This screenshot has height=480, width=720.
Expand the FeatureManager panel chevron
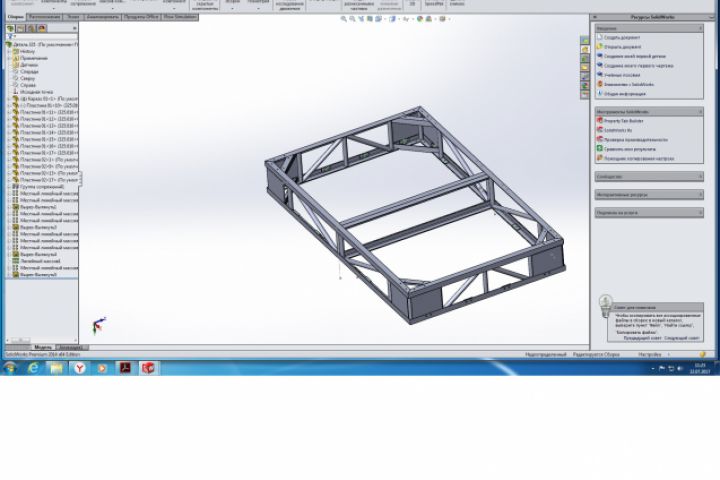[74, 28]
